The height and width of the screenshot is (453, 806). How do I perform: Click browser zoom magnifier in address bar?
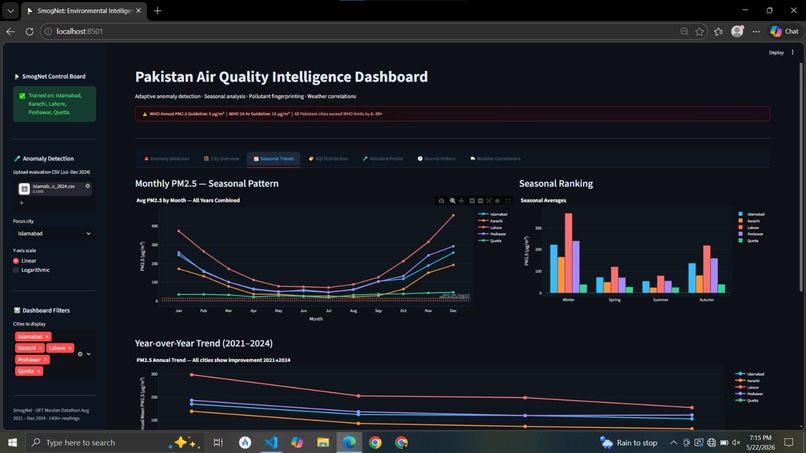[684, 31]
